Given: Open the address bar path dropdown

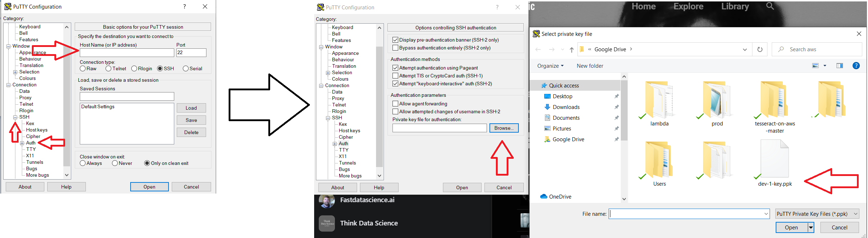Looking at the screenshot, I should pyautogui.click(x=745, y=49).
